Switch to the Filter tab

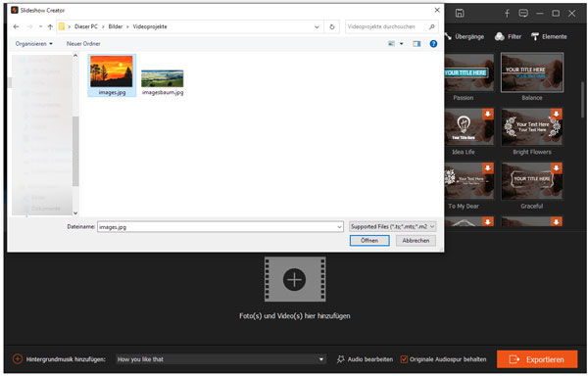508,36
